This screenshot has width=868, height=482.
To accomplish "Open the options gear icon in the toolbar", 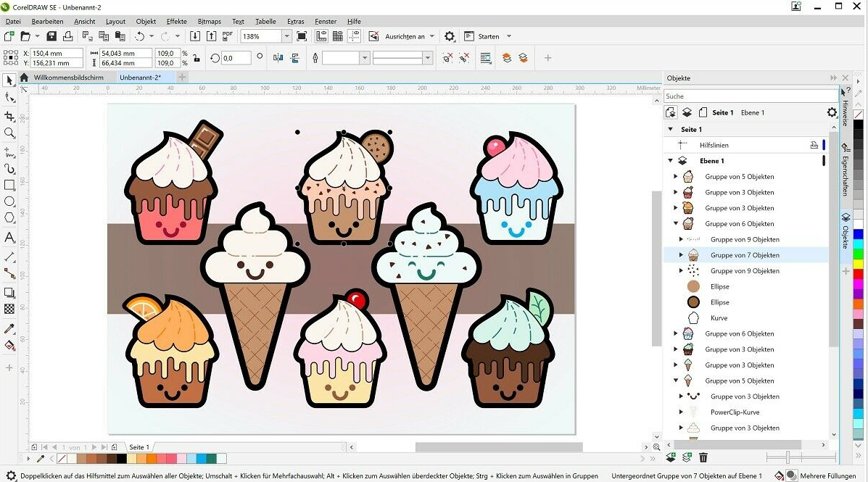I will (450, 36).
